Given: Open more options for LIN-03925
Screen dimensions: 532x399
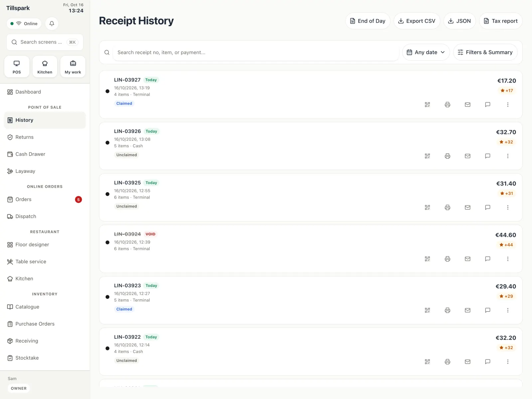Looking at the screenshot, I should click(508, 207).
